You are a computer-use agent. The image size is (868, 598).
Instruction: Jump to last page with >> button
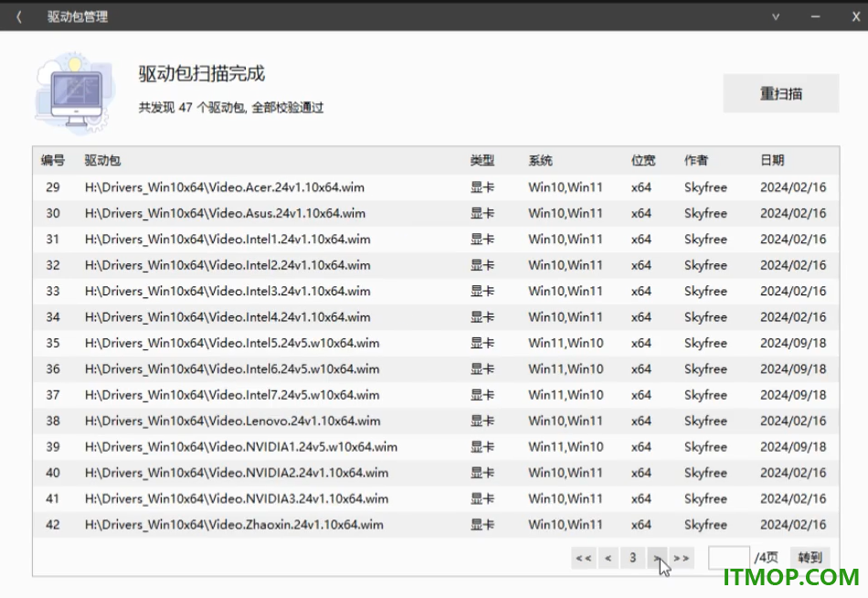[x=682, y=558]
